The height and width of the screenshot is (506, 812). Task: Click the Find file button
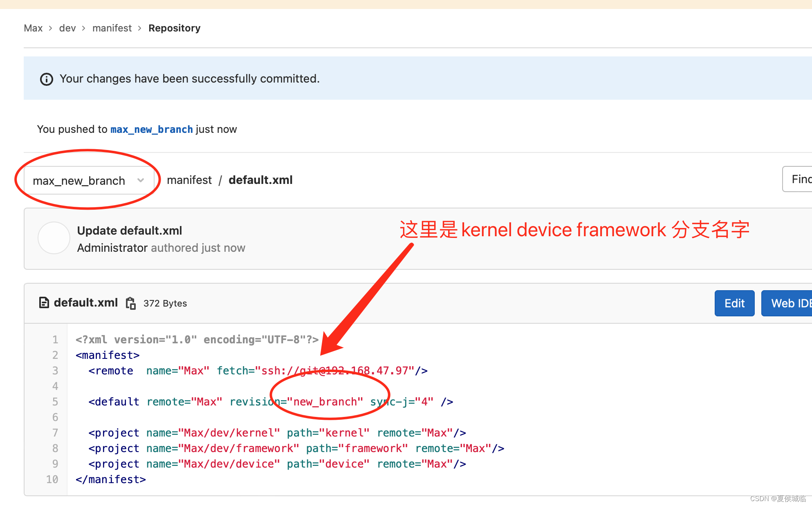797,179
